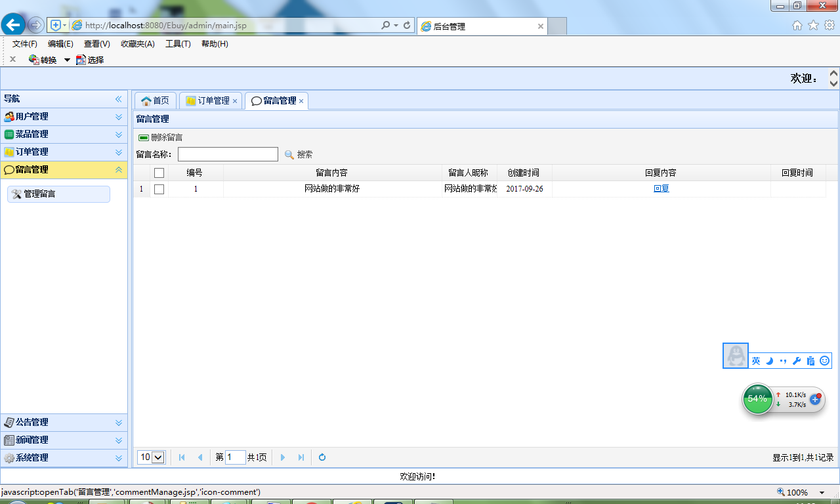Select the 后台管理 browser tab
Viewport: 840px width, 504px height.
pos(482,26)
